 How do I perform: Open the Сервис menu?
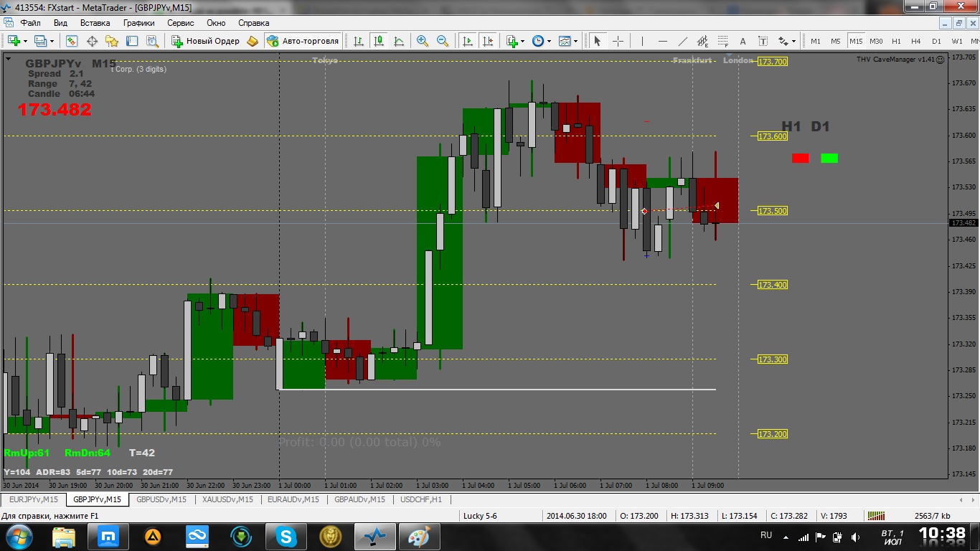(181, 23)
